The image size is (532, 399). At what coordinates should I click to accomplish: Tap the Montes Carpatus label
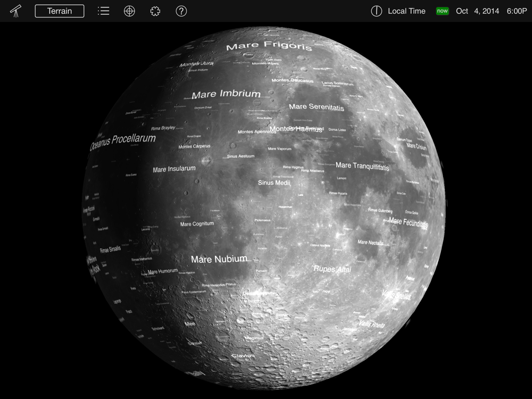tap(194, 146)
